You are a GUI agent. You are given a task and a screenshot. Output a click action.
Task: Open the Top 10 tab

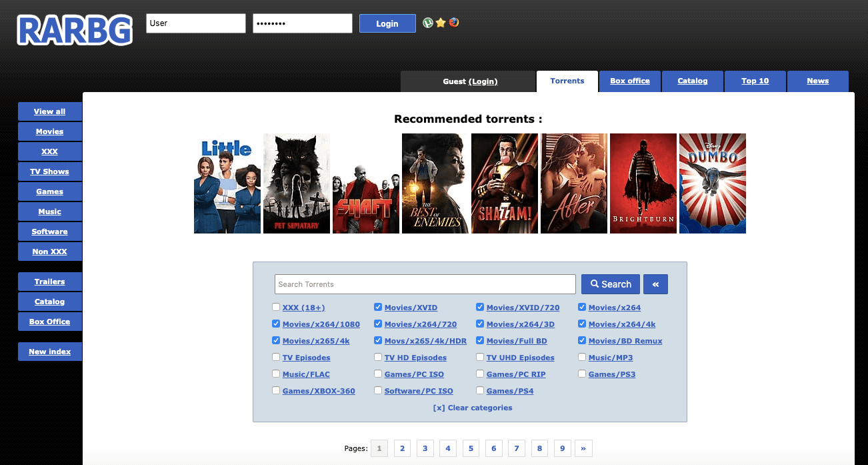pyautogui.click(x=755, y=81)
